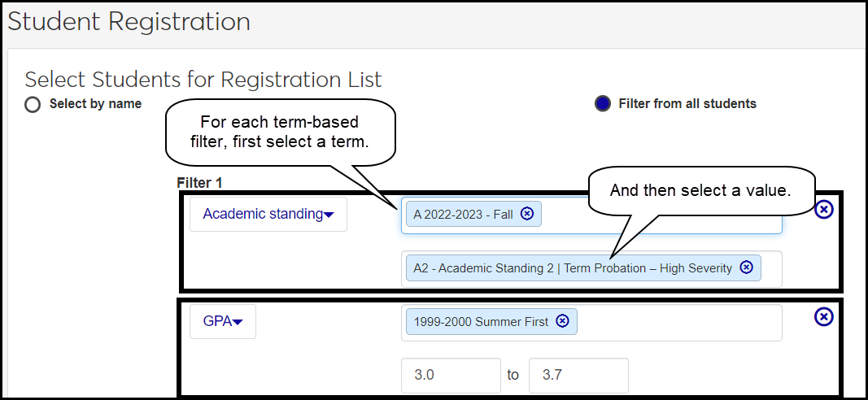The image size is (868, 400).
Task: Remove the A2 Academic Standing 2 value chip
Action: pos(746,267)
